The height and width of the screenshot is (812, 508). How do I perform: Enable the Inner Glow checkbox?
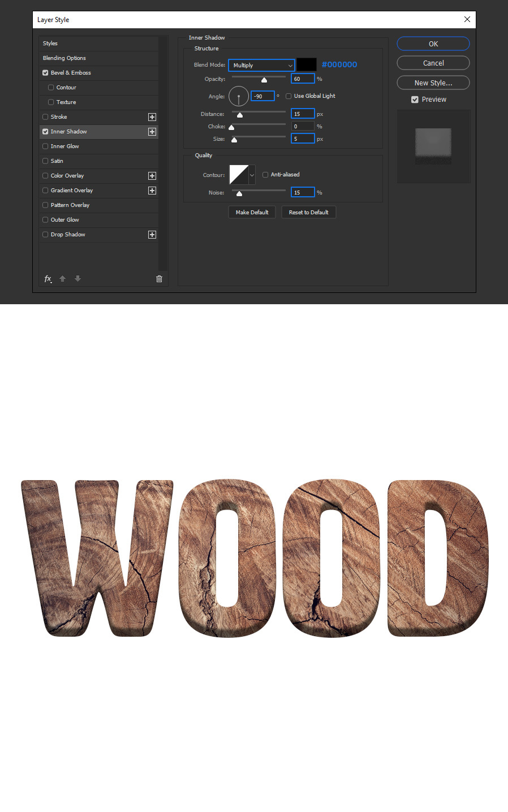pyautogui.click(x=45, y=146)
